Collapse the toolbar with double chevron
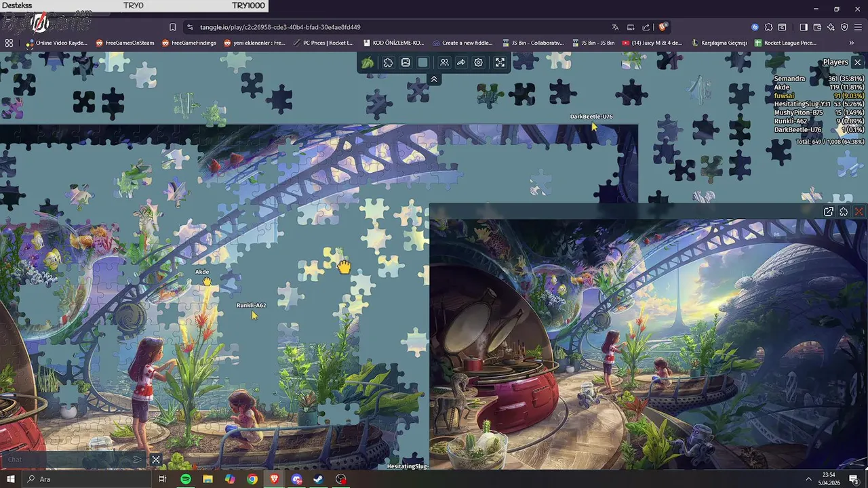This screenshot has height=488, width=868. (434, 79)
